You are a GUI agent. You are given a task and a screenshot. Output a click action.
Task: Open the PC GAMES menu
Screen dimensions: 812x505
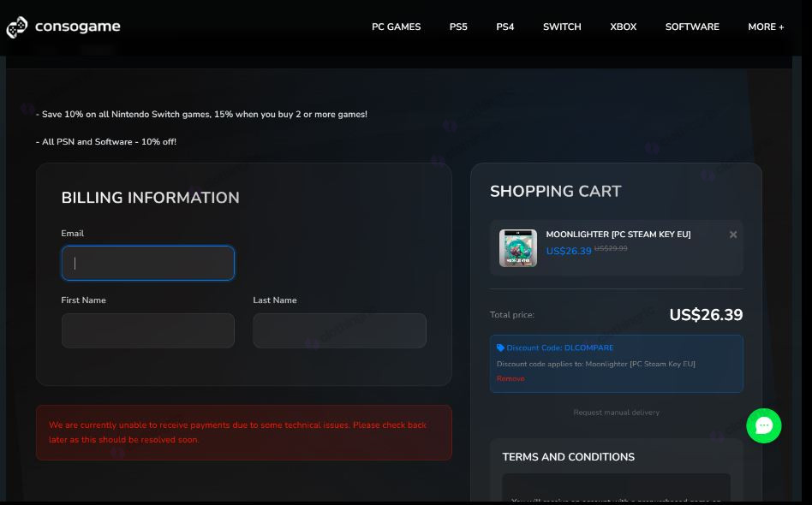point(397,27)
